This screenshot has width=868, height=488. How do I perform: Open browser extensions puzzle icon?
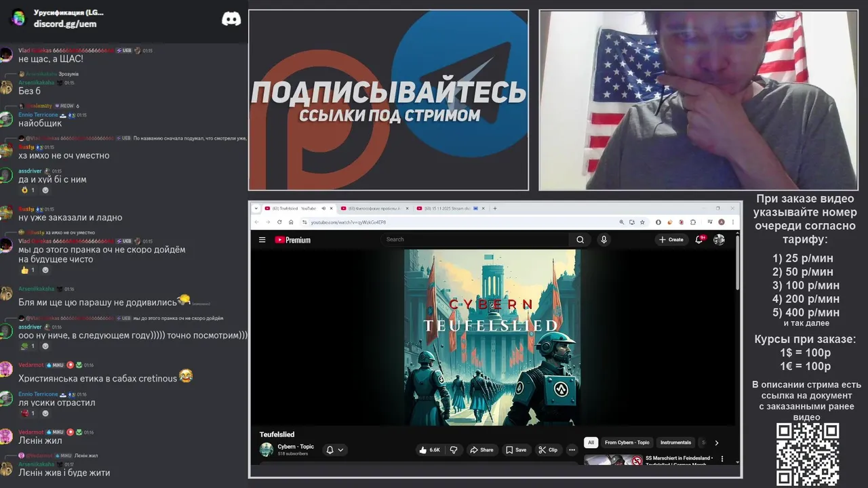pyautogui.click(x=693, y=222)
